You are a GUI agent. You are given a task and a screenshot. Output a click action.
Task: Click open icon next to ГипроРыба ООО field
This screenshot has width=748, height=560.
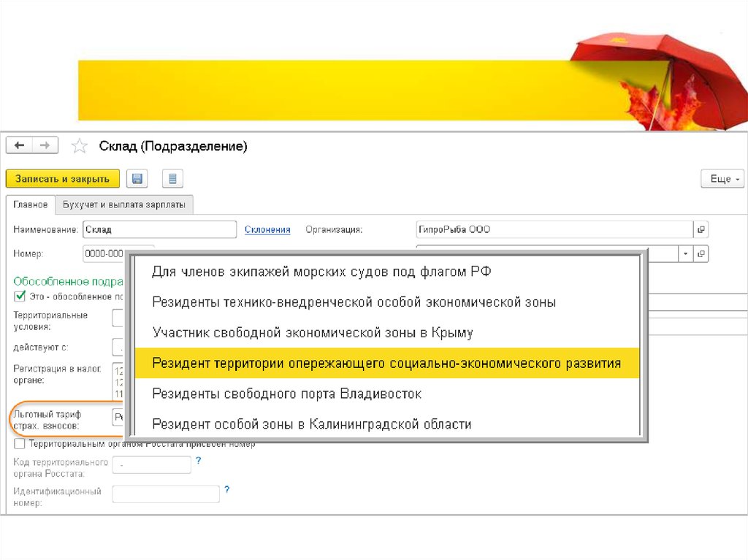pos(701,230)
